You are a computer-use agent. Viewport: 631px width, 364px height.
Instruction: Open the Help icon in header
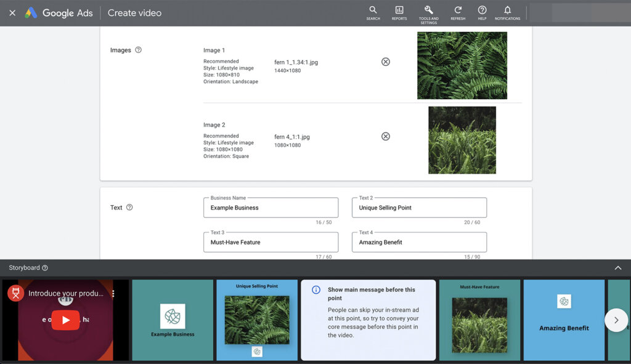point(482,10)
